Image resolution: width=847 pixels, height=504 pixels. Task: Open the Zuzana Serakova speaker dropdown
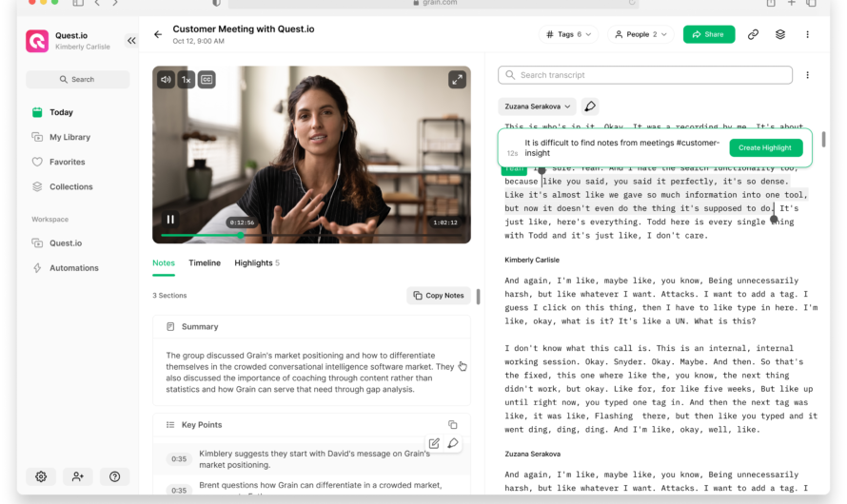coord(537,107)
